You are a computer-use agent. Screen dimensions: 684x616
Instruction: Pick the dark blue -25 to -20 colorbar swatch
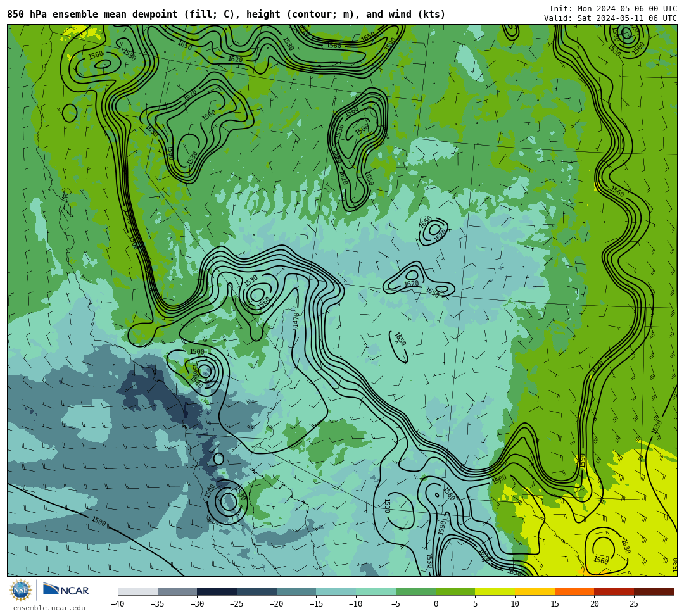(256, 591)
